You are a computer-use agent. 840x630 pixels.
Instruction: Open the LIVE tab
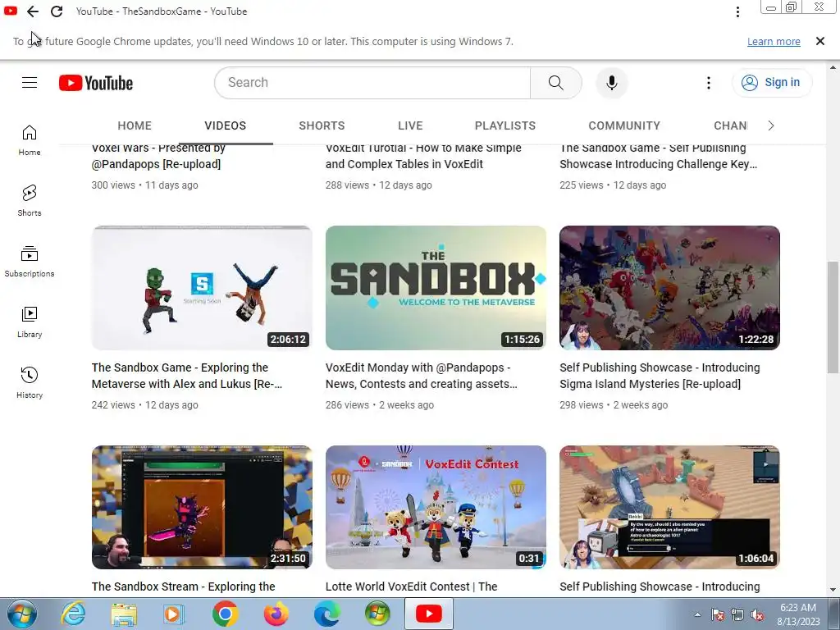410,126
